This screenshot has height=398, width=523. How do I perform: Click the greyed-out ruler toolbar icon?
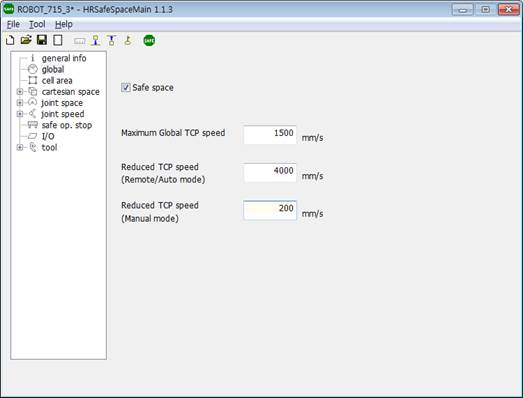tap(79, 41)
